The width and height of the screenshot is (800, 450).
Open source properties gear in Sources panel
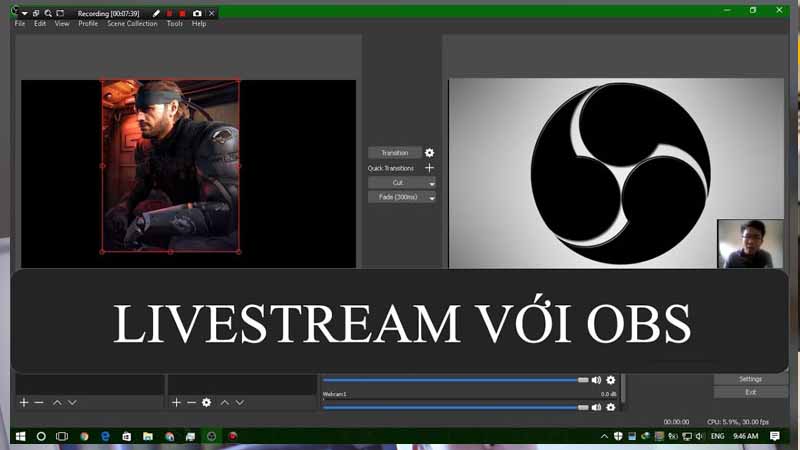pyautogui.click(x=206, y=403)
